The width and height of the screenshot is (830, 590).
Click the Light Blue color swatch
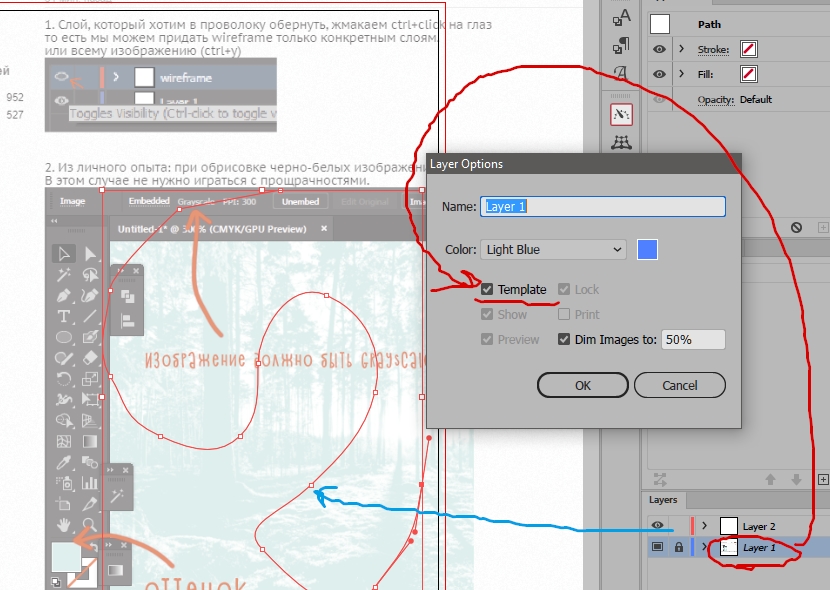[648, 248]
